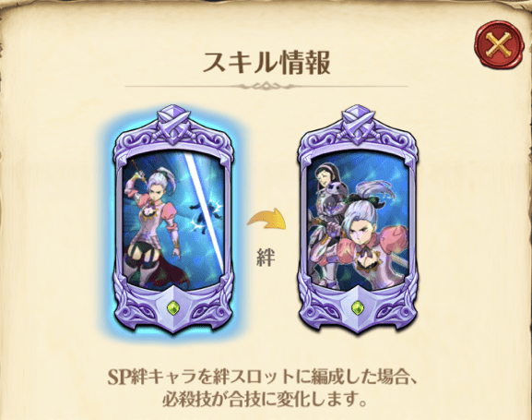The height and width of the screenshot is (420, 532).
Task: Click the 絆 label under the arrow
Action: (x=266, y=258)
